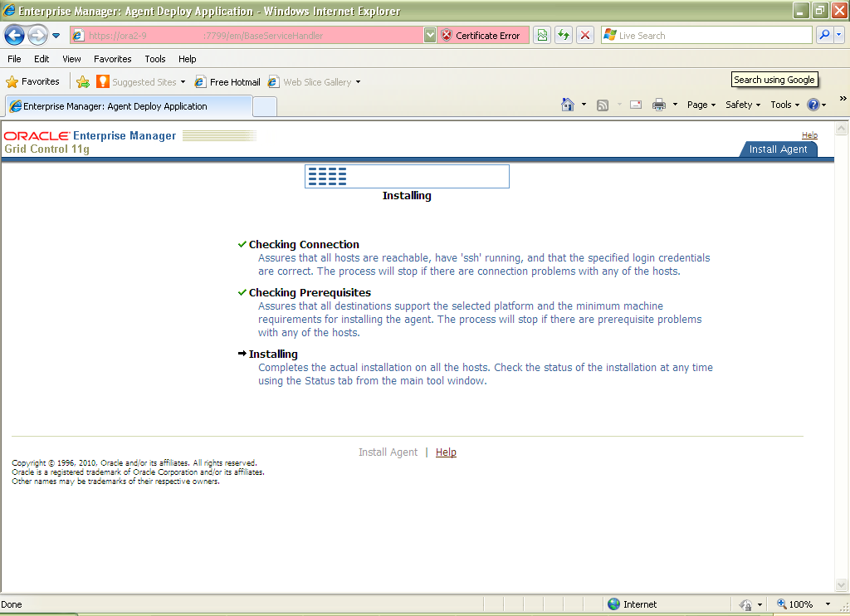Open a new blank browser tab

(265, 106)
